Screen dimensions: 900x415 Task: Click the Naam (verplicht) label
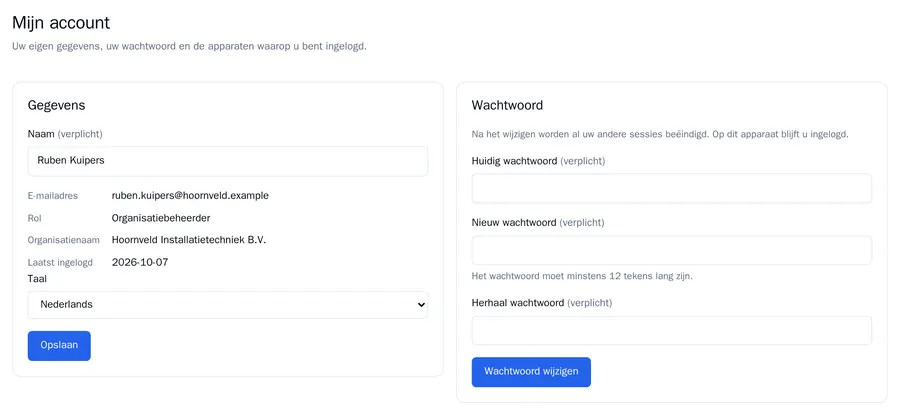pos(65,134)
